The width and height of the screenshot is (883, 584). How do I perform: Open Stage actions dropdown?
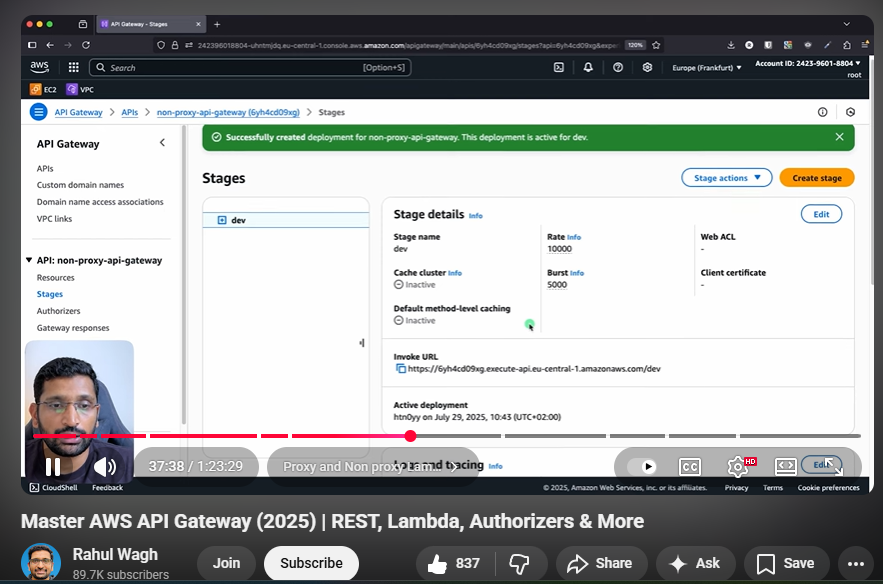(x=726, y=178)
